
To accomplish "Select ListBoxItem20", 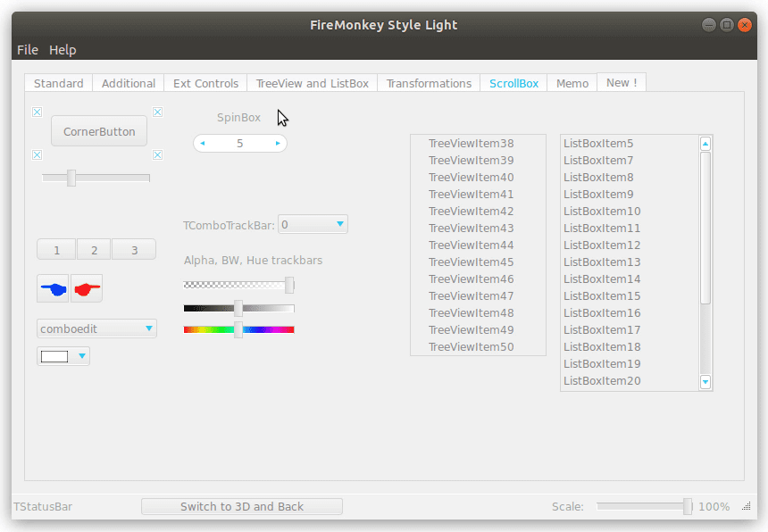I will click(630, 381).
